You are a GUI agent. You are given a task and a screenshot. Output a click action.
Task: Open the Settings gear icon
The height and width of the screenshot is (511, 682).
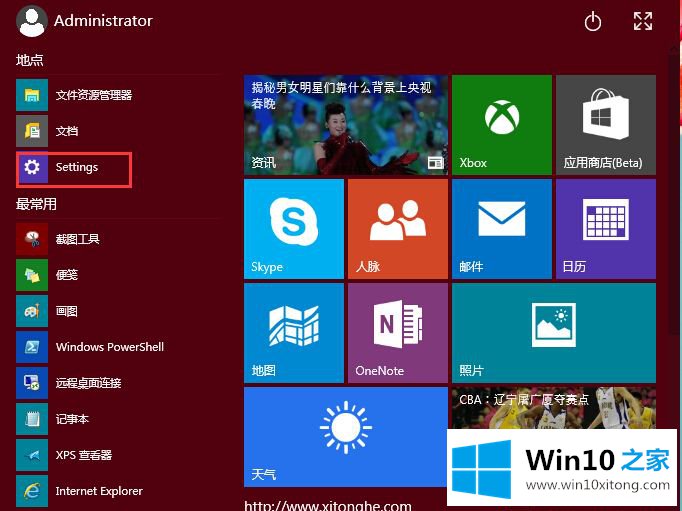tap(32, 167)
